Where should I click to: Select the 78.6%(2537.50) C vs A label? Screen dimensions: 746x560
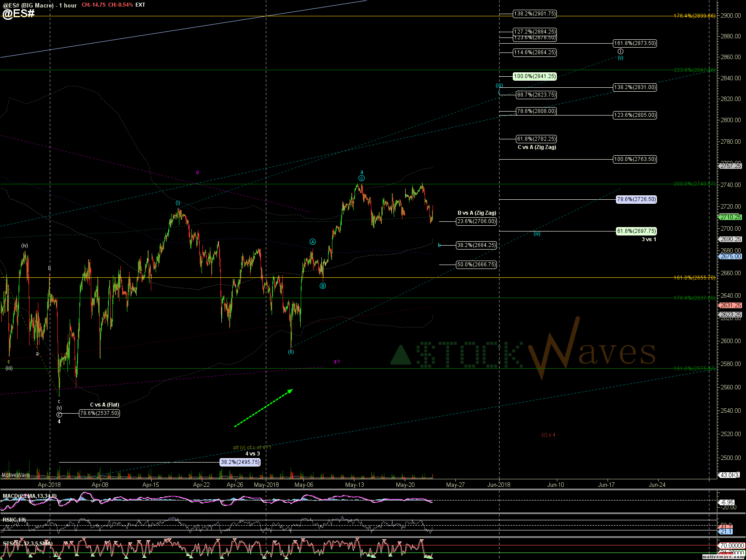click(99, 413)
